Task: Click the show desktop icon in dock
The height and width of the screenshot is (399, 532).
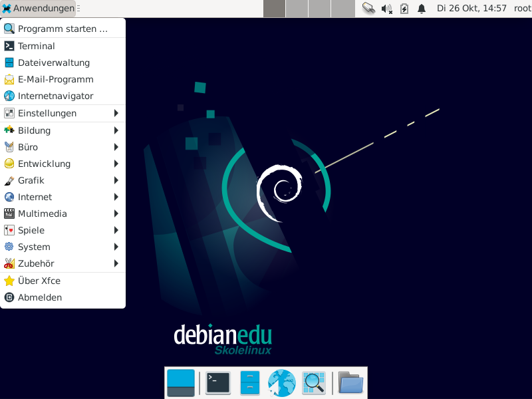Action: pos(181,382)
